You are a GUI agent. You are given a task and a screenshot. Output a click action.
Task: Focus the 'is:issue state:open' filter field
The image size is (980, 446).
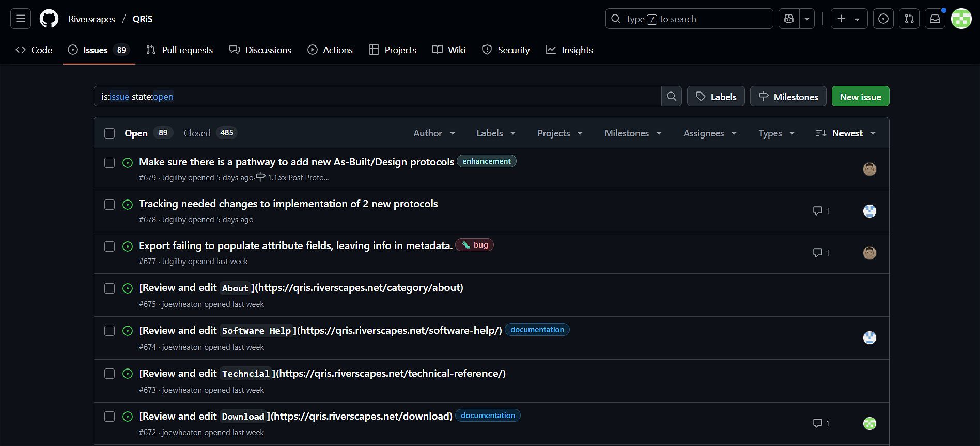(378, 97)
